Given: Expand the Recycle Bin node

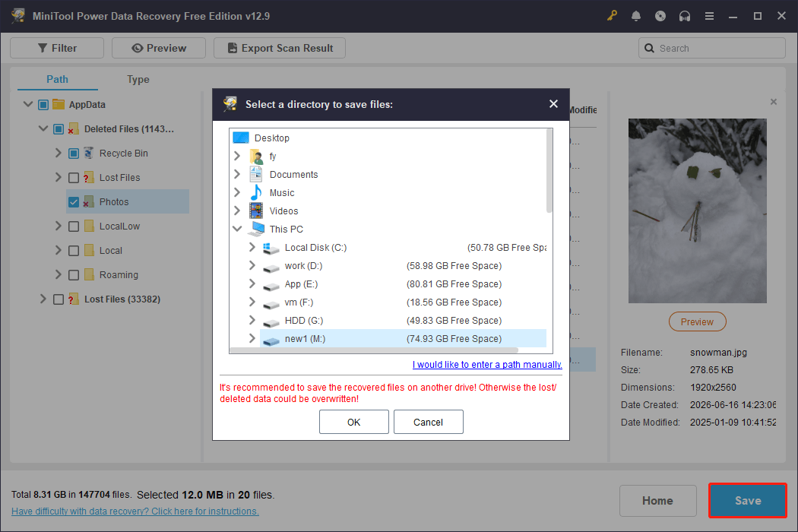Looking at the screenshot, I should tap(58, 153).
